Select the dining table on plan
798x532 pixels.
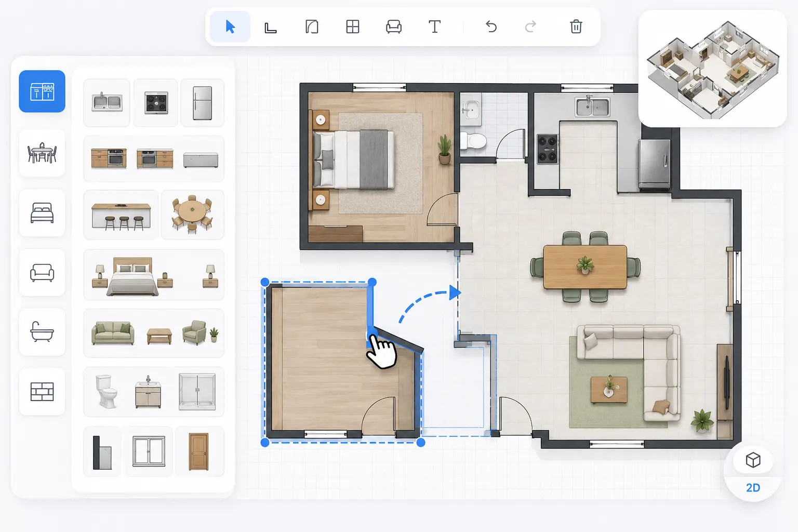585,267
